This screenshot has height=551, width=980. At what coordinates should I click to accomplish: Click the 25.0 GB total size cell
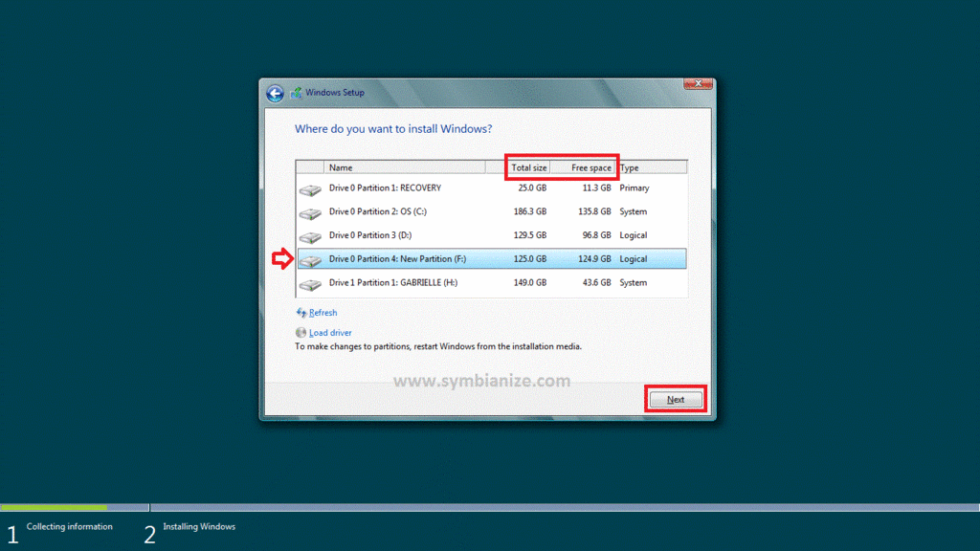[x=532, y=188]
